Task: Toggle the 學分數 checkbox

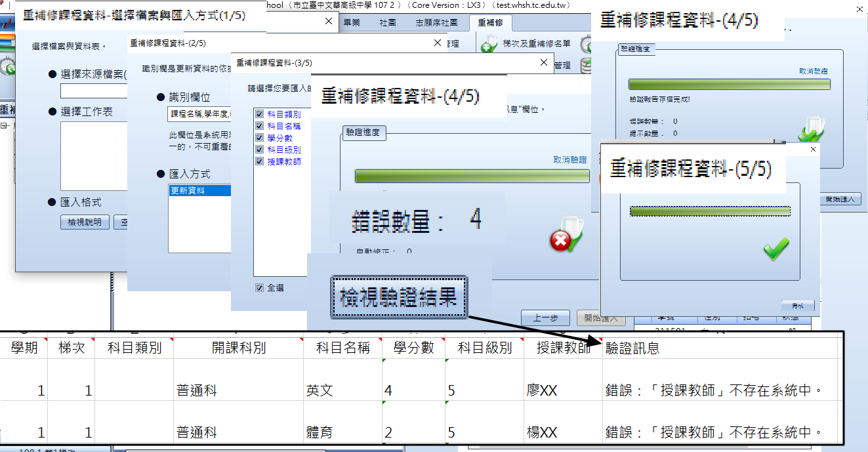Action: 259,138
